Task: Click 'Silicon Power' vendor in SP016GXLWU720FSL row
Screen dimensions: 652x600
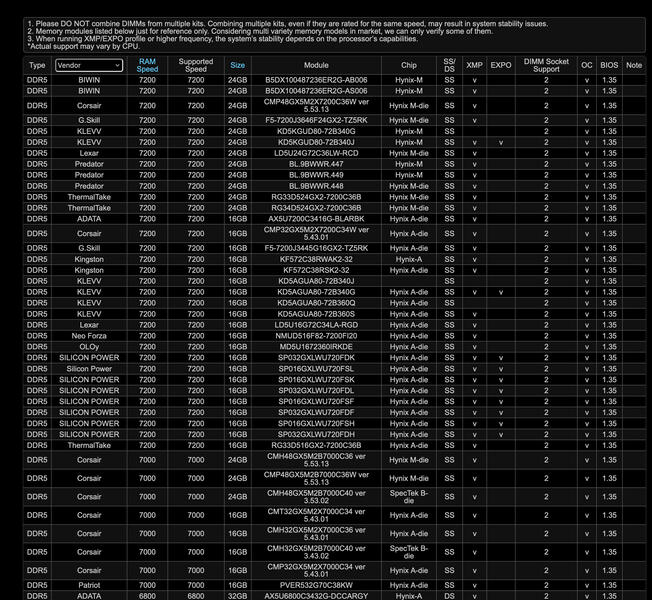Action: (x=89, y=369)
